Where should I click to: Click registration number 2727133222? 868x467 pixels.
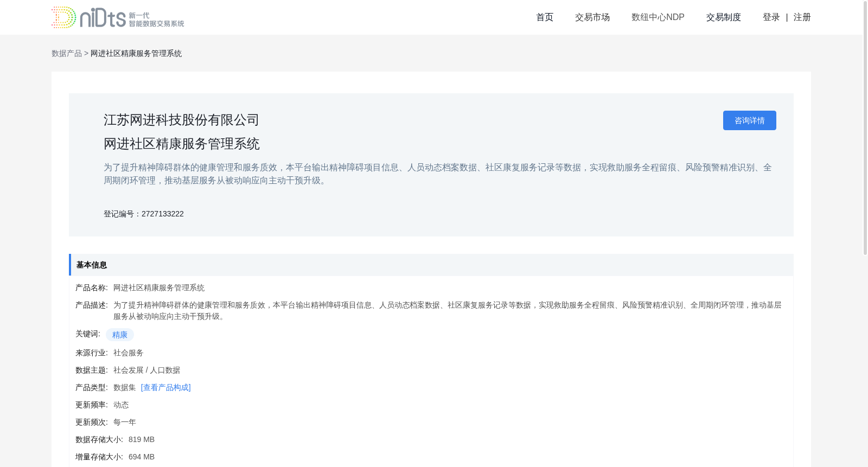click(163, 214)
